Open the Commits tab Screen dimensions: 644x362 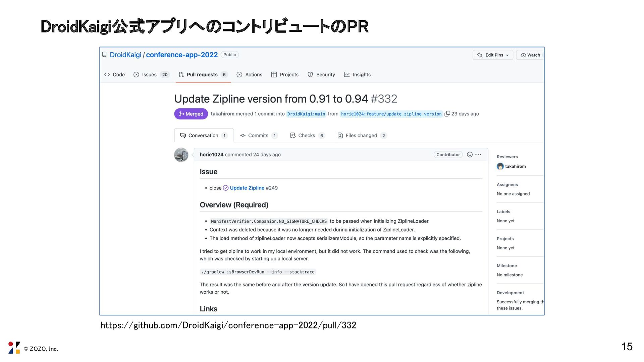[x=258, y=135]
